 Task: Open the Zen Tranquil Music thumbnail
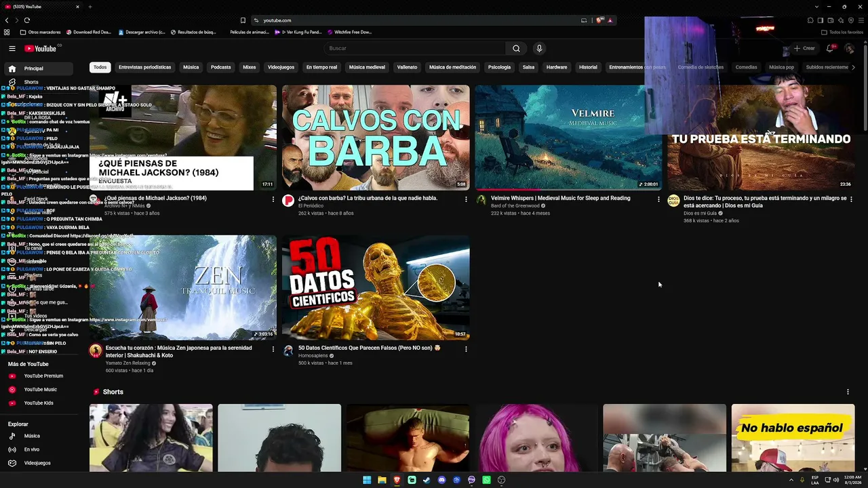point(183,287)
